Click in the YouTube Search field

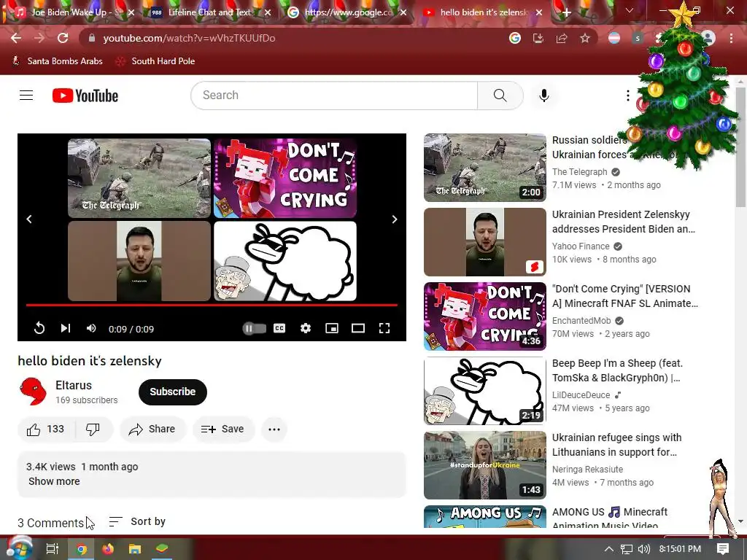[334, 96]
